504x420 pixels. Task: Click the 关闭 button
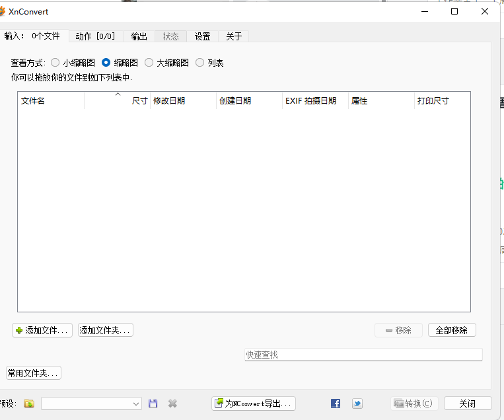click(x=468, y=403)
